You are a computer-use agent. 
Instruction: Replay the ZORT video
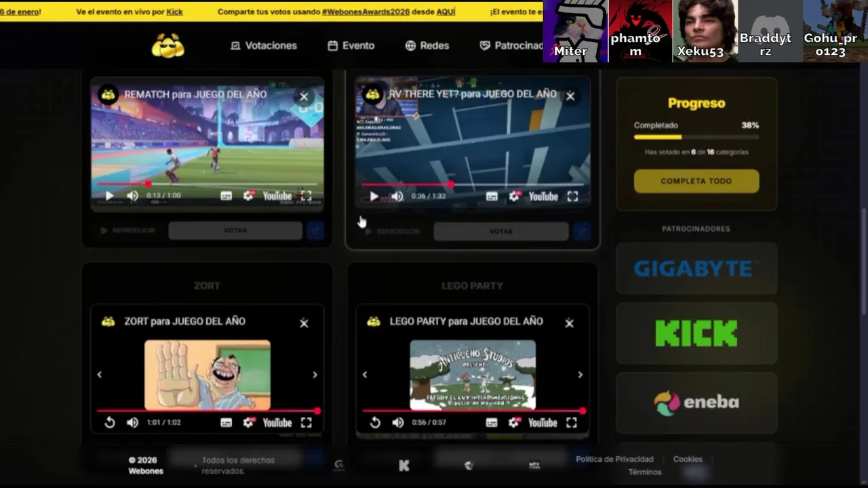[x=109, y=422]
